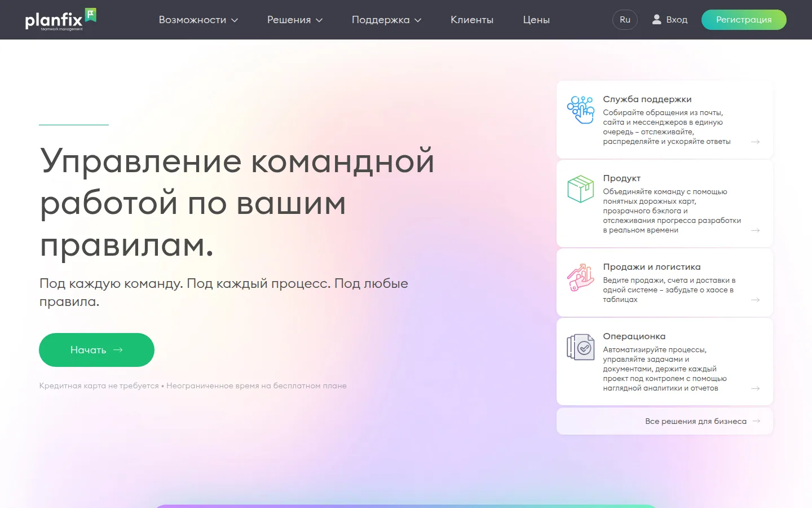Click the green Начать button
This screenshot has height=508, width=812.
[x=96, y=350]
